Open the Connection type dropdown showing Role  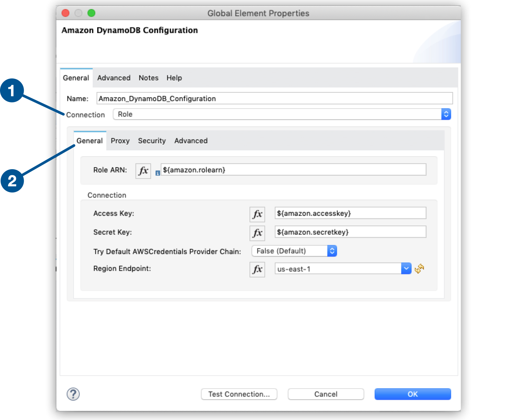point(446,114)
